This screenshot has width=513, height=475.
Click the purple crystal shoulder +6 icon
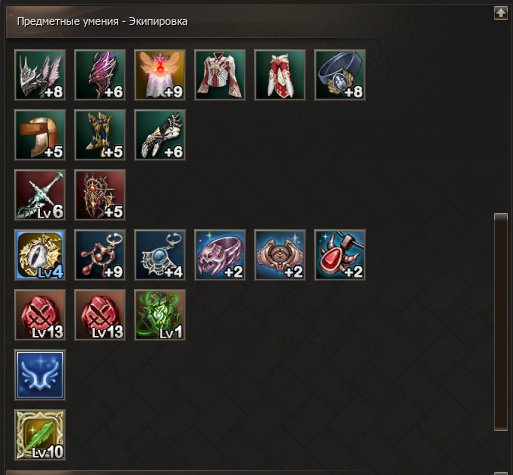click(100, 75)
